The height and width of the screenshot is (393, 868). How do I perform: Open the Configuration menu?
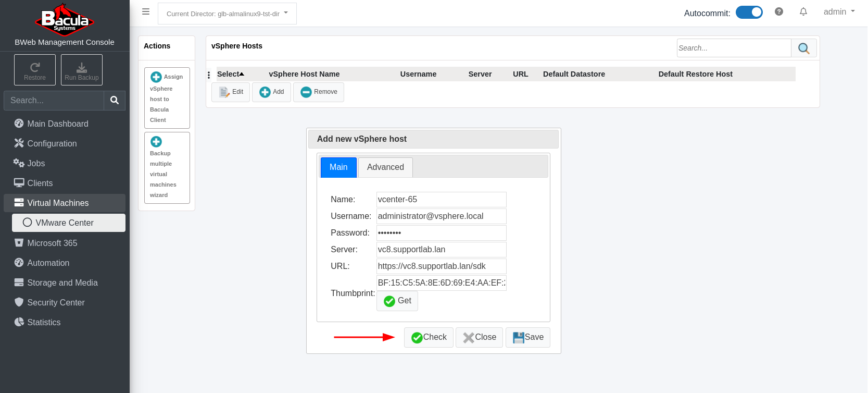point(65,143)
